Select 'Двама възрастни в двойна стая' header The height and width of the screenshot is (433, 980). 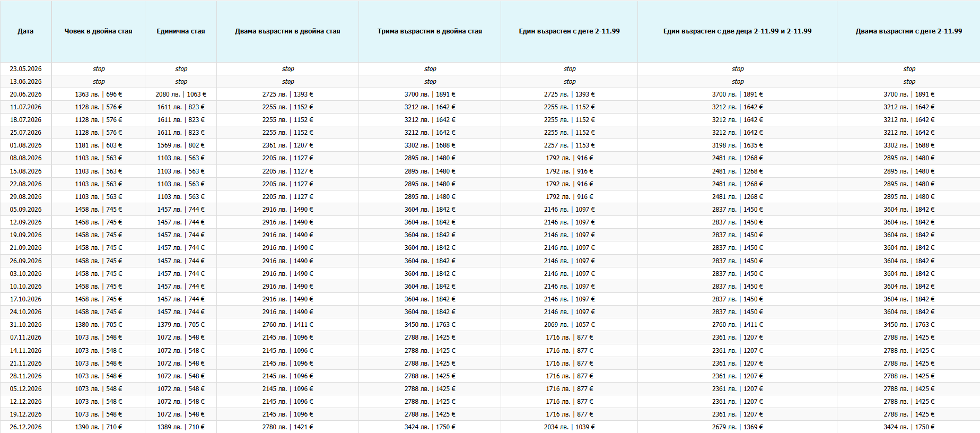click(x=287, y=31)
